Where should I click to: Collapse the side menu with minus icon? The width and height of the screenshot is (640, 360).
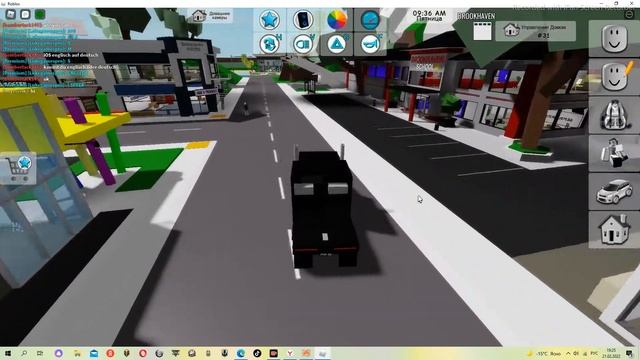pyautogui.click(x=629, y=14)
